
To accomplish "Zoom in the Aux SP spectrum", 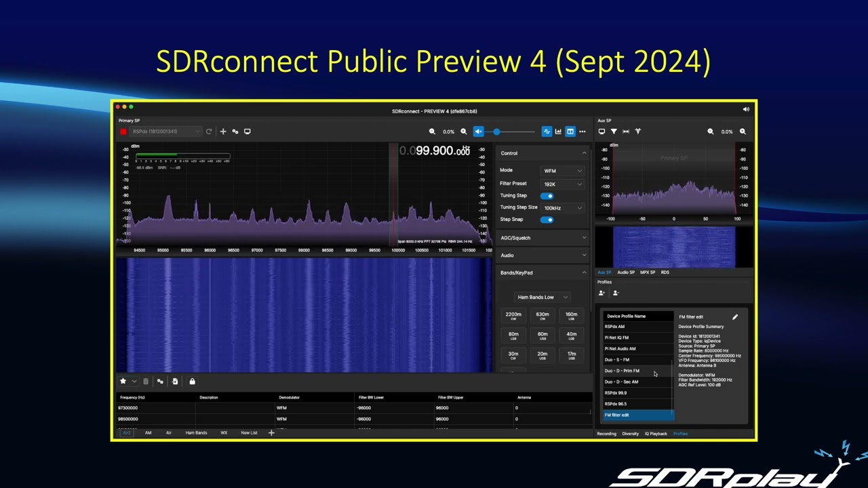I will 743,131.
